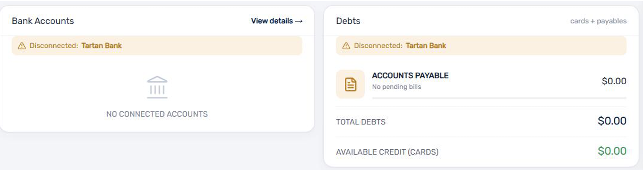Click the NO CONNECTED ACCOUNTS text

(x=157, y=114)
